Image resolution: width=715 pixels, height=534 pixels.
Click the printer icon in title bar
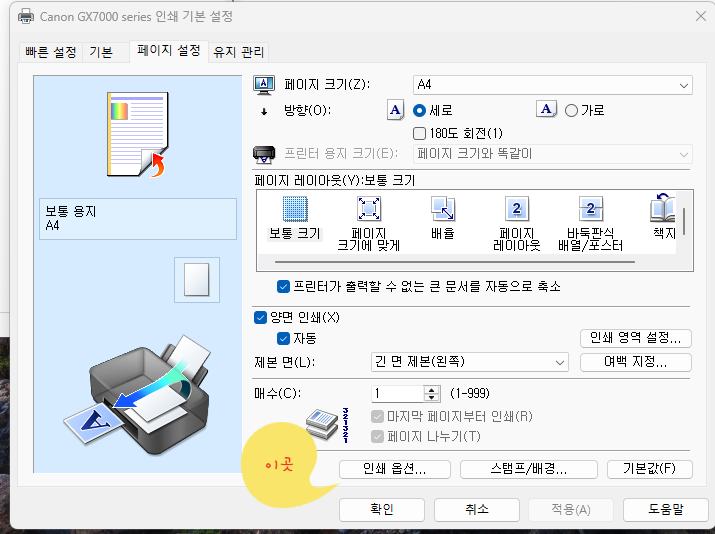26,16
